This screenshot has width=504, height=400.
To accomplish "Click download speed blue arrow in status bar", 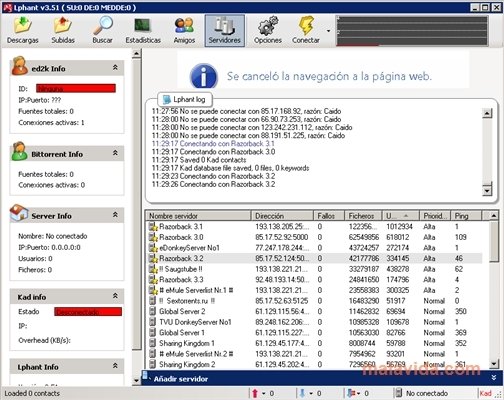I will 302,393.
